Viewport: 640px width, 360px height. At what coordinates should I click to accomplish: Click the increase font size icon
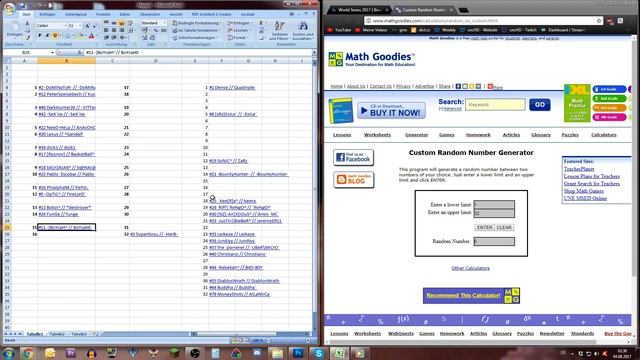87,26
